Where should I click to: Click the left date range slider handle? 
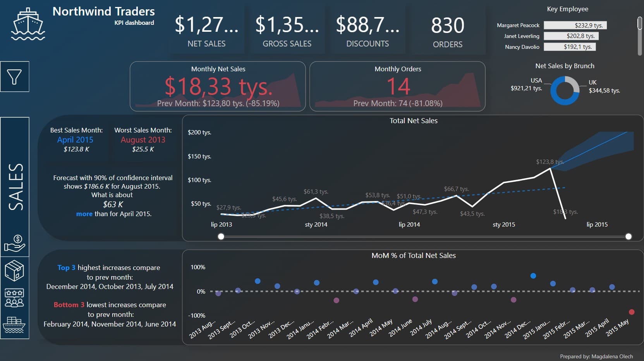(x=221, y=236)
